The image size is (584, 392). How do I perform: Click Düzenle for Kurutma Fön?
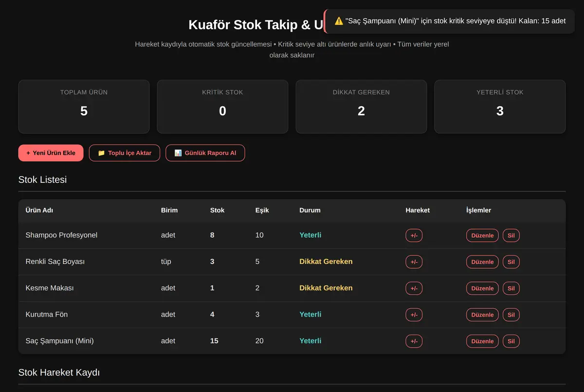pos(482,315)
